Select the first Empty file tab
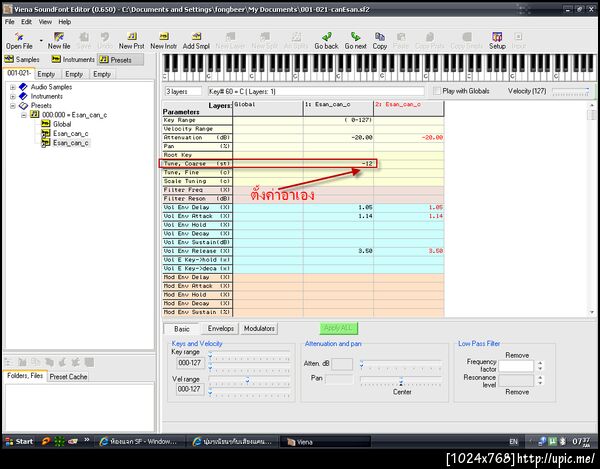This screenshot has height=469, width=600. [46, 74]
